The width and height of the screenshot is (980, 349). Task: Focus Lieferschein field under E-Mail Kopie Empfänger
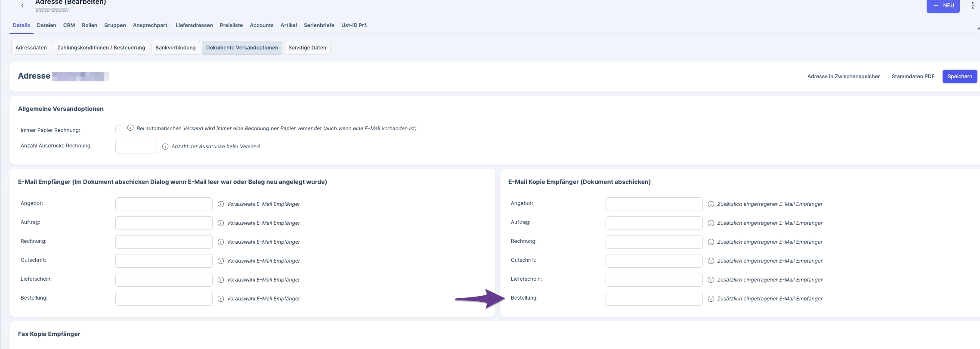point(654,280)
